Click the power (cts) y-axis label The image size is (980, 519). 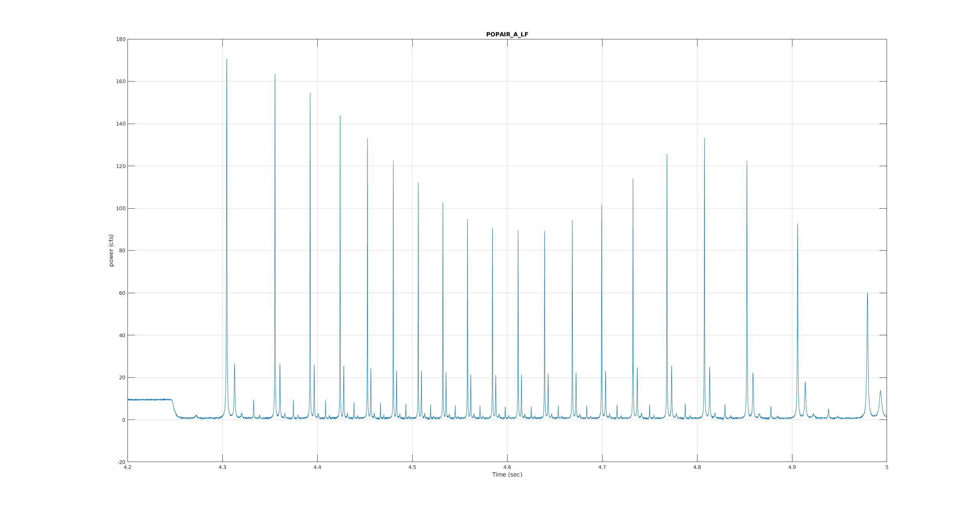111,250
